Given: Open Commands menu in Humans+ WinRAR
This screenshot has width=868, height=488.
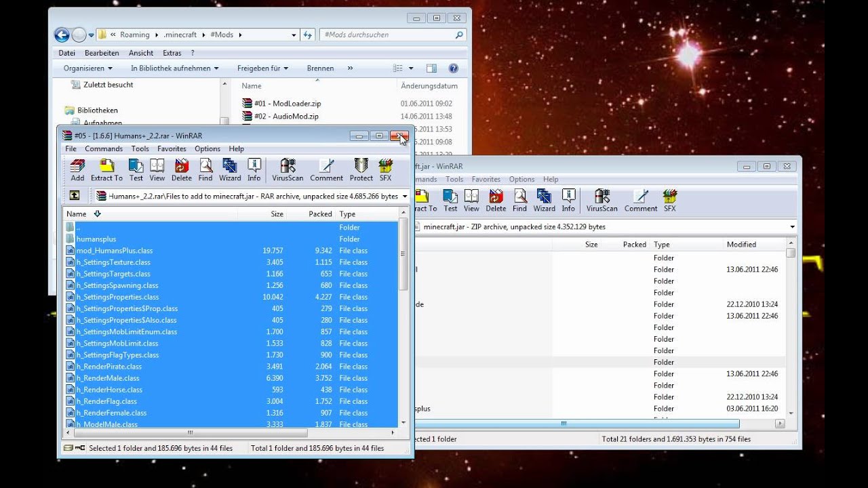Looking at the screenshot, I should (x=104, y=148).
